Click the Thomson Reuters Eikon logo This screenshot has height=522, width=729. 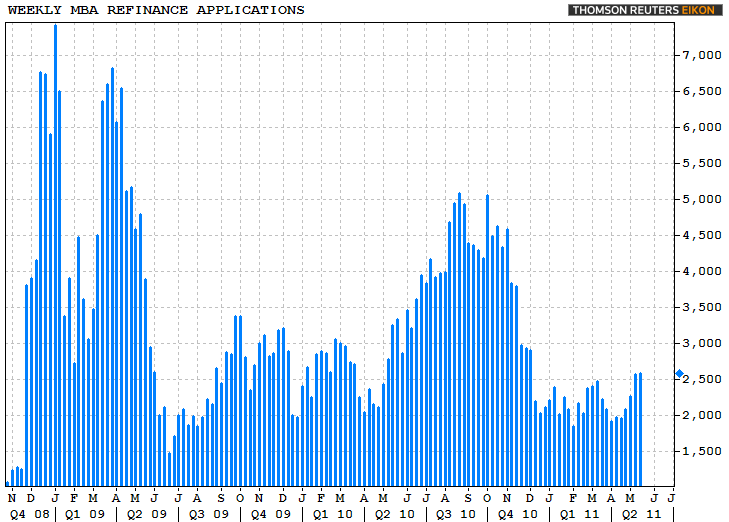click(x=645, y=10)
